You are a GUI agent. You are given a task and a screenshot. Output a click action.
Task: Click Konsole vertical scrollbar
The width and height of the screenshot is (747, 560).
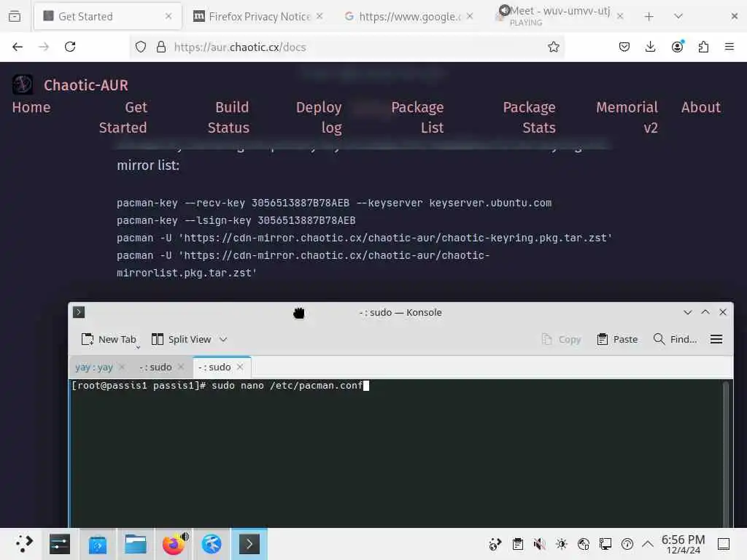tap(726, 452)
